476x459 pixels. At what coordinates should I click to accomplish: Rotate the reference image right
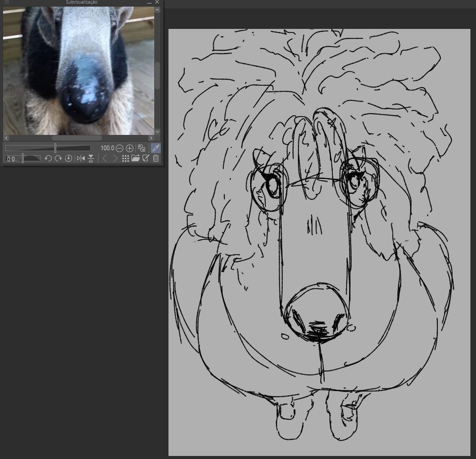pyautogui.click(x=58, y=158)
